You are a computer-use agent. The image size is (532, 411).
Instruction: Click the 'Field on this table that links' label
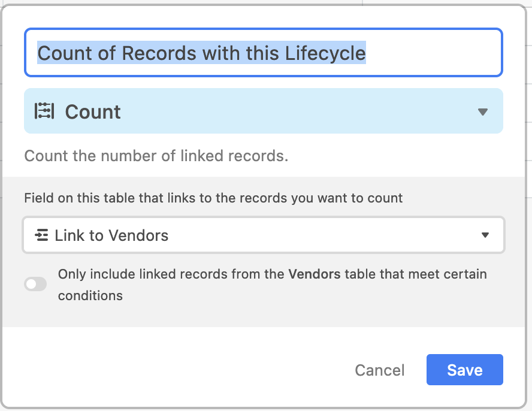click(213, 198)
